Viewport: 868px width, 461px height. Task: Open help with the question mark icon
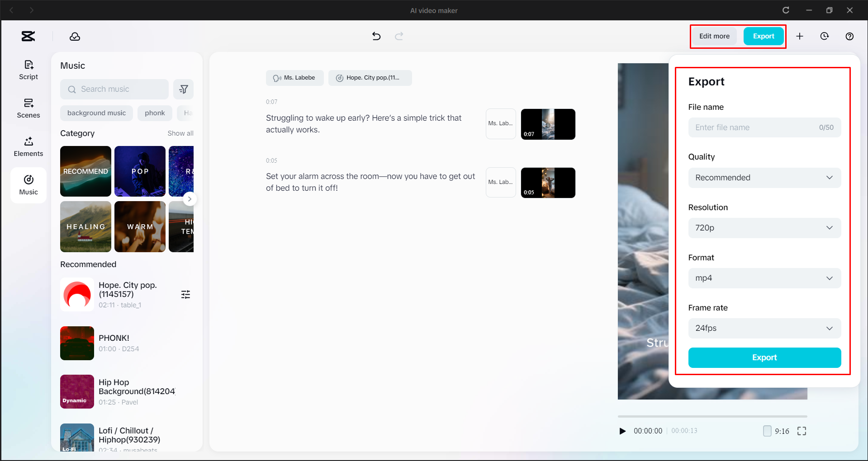point(849,36)
